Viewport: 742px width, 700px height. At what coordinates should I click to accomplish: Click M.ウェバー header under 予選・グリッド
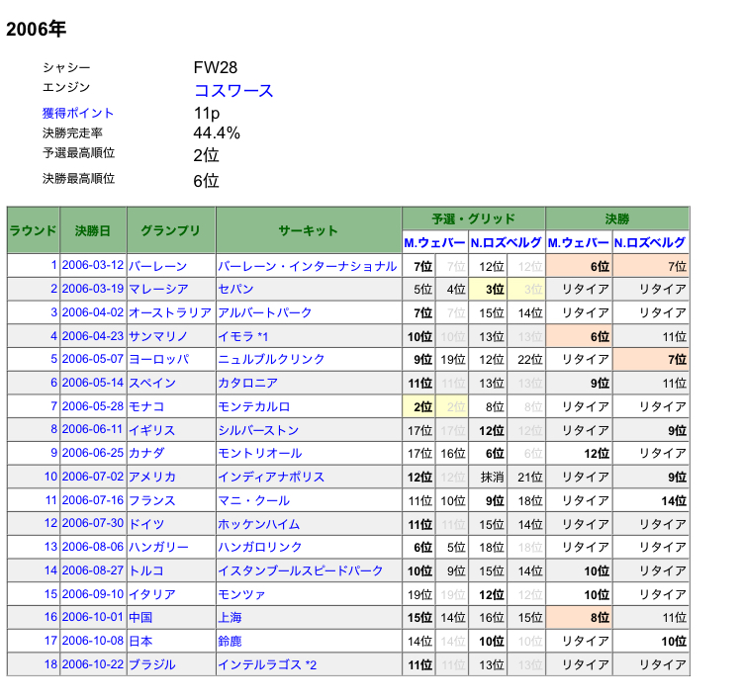coord(434,242)
